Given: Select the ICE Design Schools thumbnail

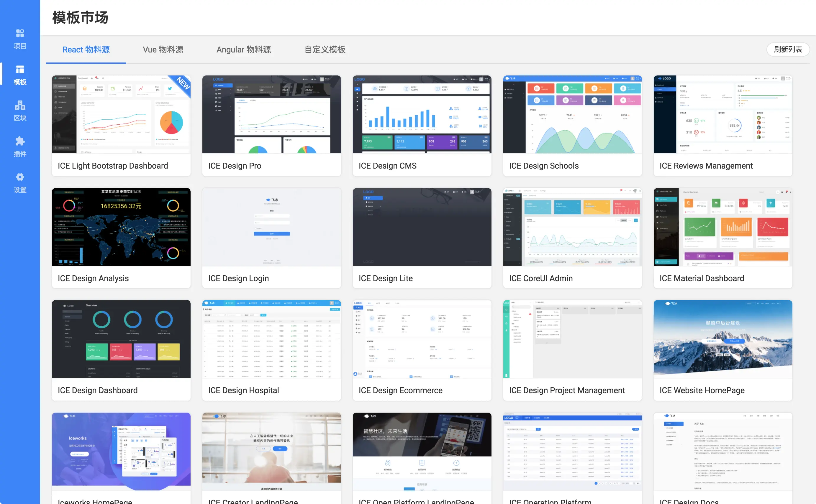Looking at the screenshot, I should 572,114.
